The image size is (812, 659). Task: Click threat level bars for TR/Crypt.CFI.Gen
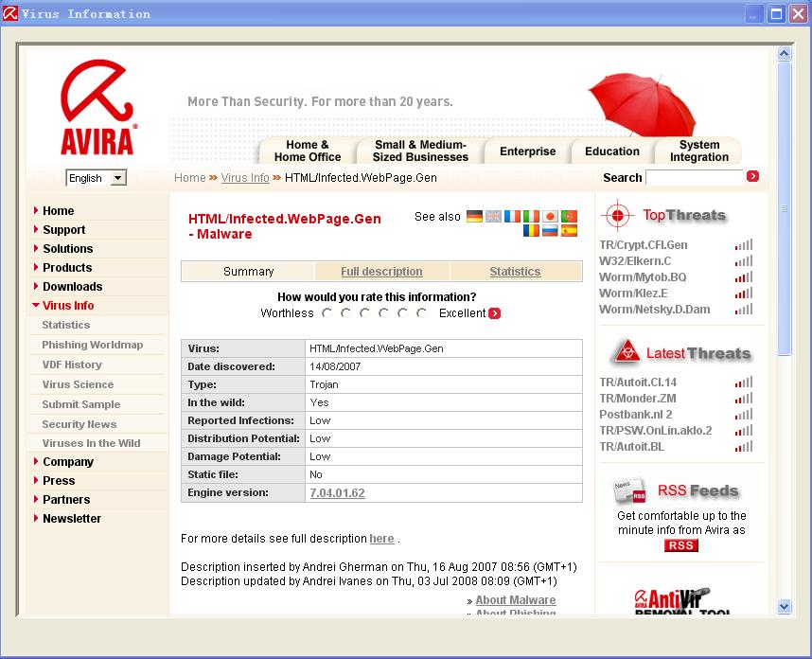pyautogui.click(x=744, y=245)
